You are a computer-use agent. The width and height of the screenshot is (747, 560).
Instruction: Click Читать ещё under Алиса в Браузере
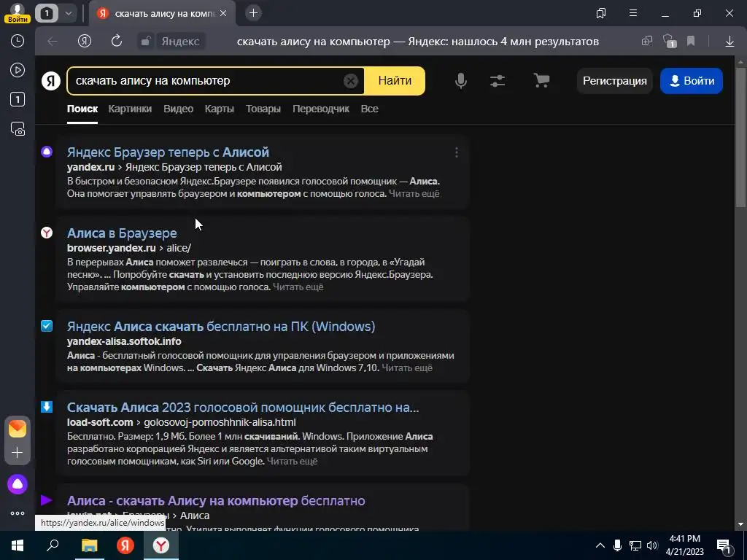click(298, 287)
